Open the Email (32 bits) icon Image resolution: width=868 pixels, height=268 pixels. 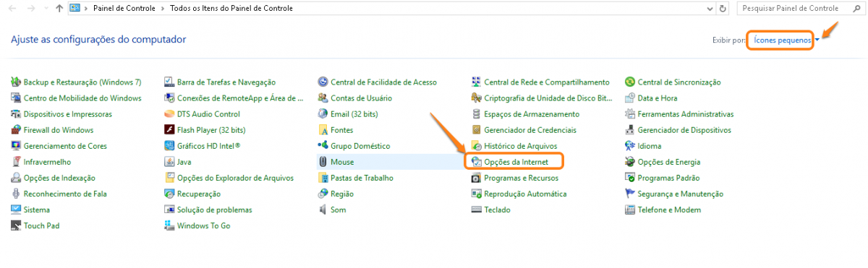[x=323, y=114]
